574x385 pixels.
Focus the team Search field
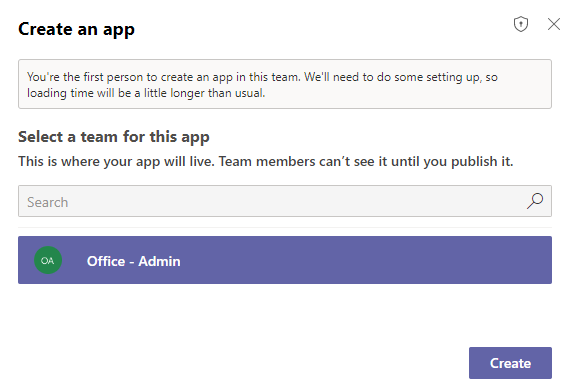[x=285, y=201]
